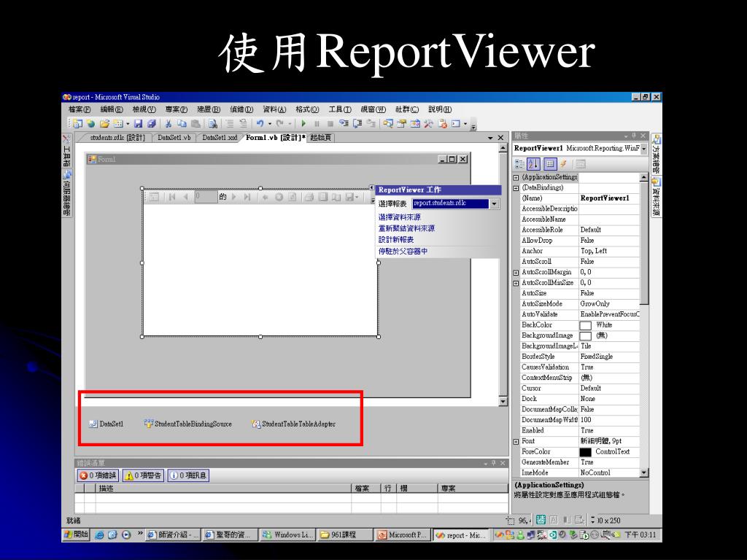Open the 工具箱 side tab
The height and width of the screenshot is (560, 747).
click(x=66, y=150)
